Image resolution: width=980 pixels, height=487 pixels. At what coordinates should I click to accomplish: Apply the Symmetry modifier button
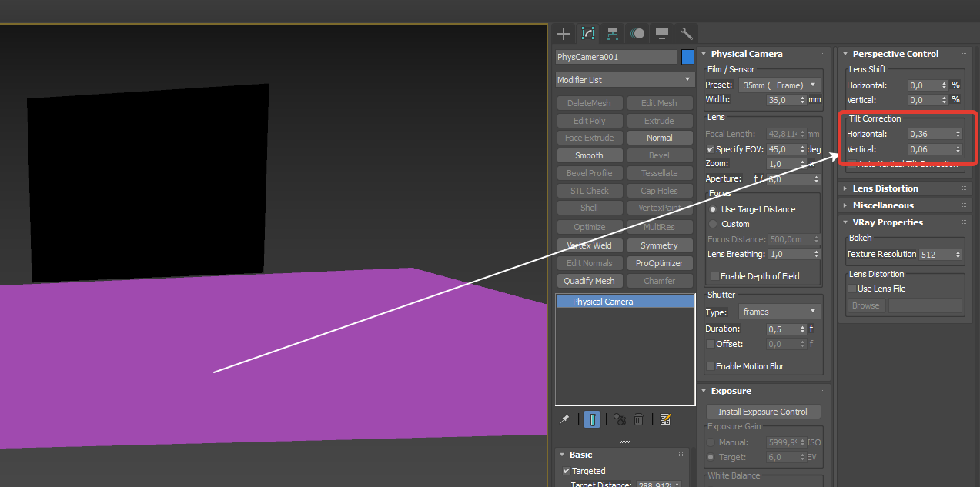659,245
